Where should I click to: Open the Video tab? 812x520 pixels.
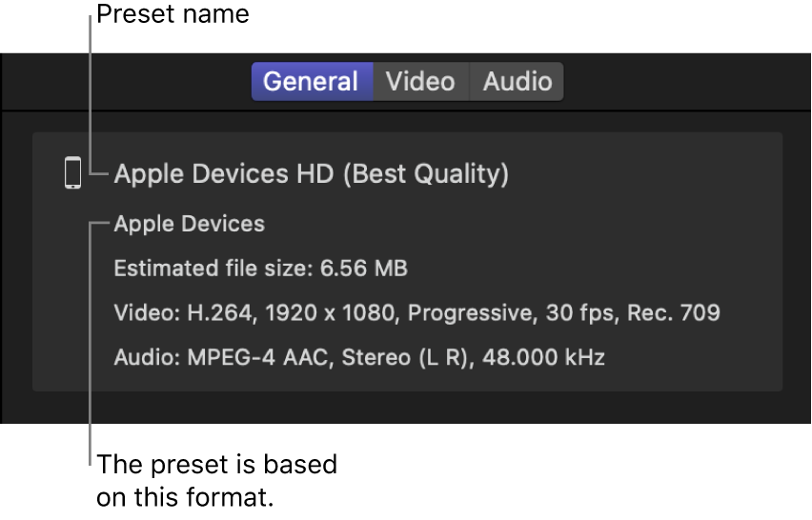tap(420, 82)
